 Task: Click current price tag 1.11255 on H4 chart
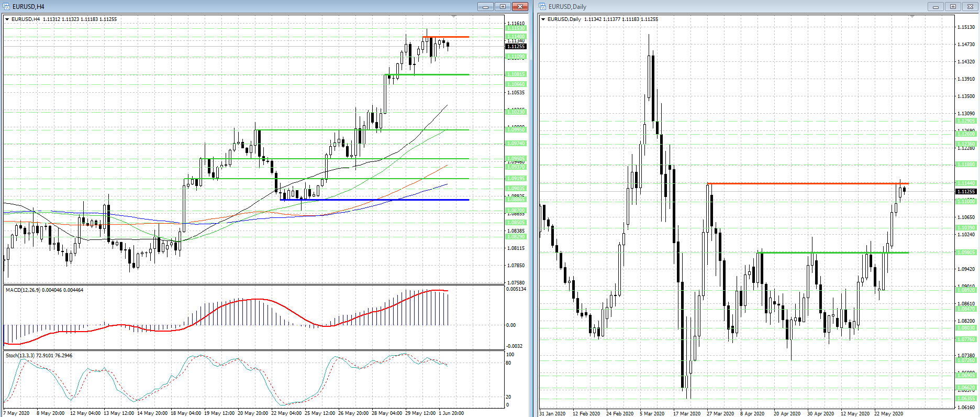[516, 47]
